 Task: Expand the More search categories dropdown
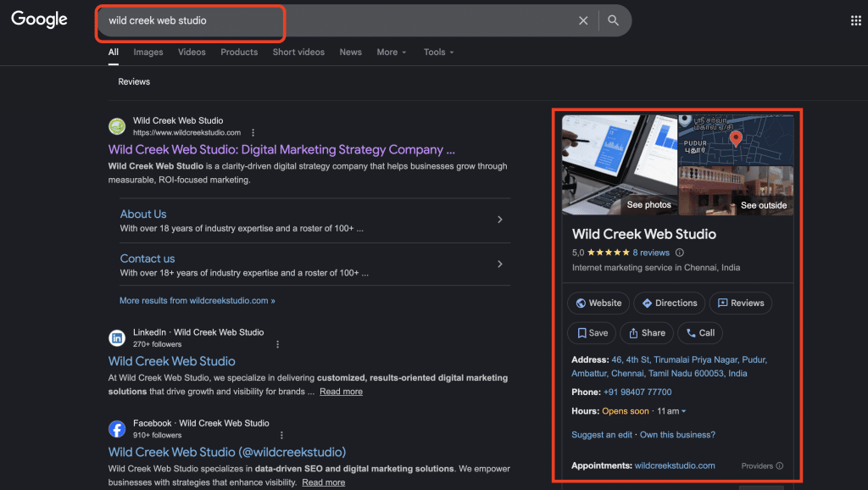coord(391,52)
